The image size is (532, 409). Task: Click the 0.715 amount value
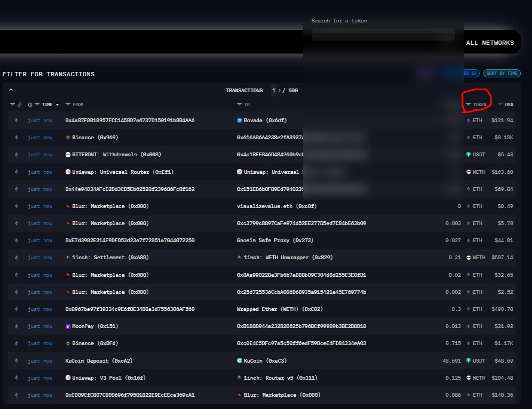pos(453,343)
